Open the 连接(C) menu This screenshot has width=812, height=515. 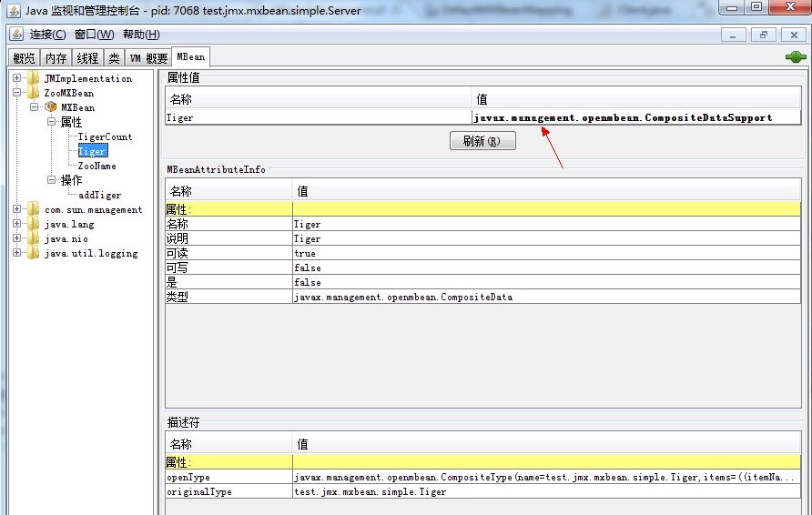click(x=47, y=35)
